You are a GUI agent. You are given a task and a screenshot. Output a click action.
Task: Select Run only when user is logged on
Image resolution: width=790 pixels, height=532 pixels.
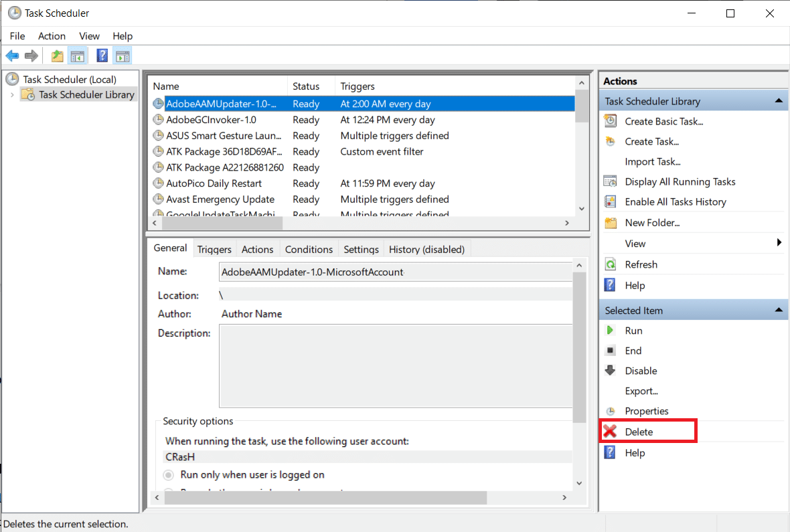(x=169, y=474)
